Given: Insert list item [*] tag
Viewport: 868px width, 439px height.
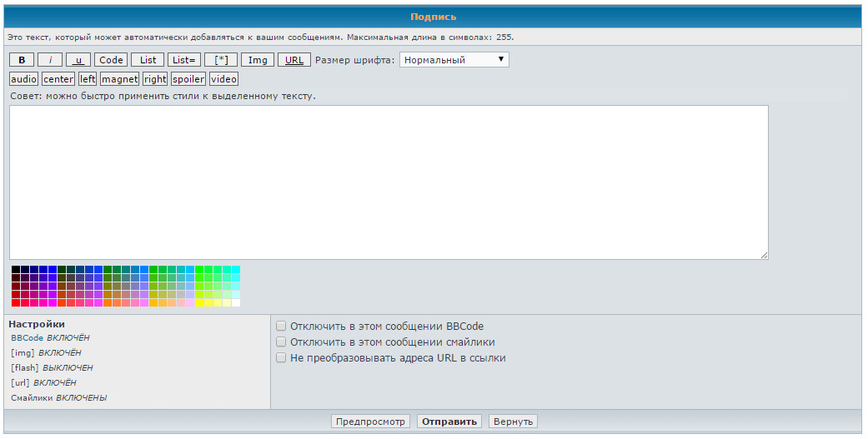Looking at the screenshot, I should [x=221, y=60].
